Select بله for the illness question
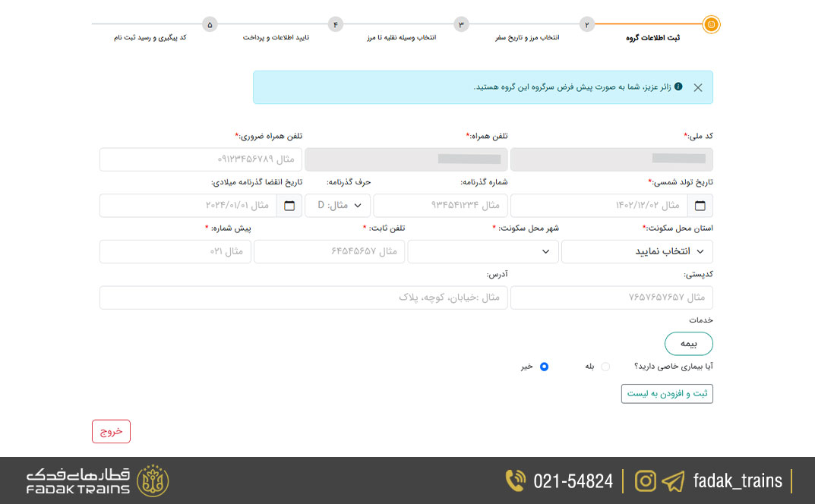The width and height of the screenshot is (815, 504). point(605,367)
